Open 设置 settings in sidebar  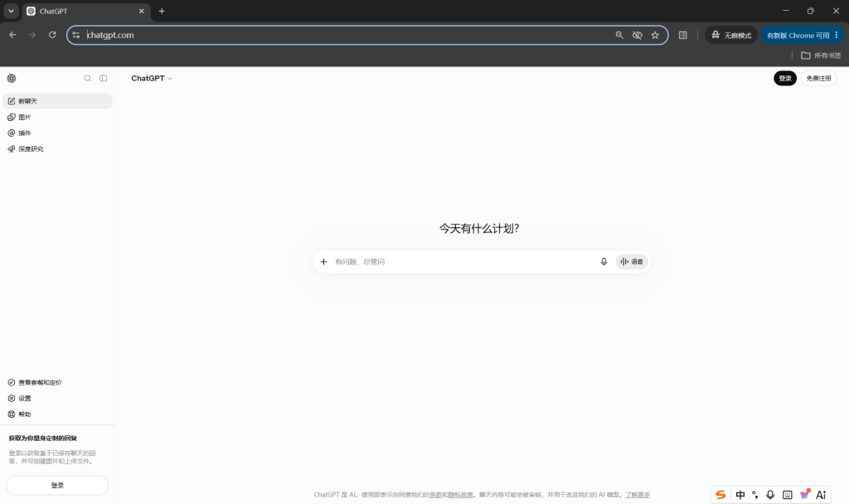pyautogui.click(x=57, y=398)
